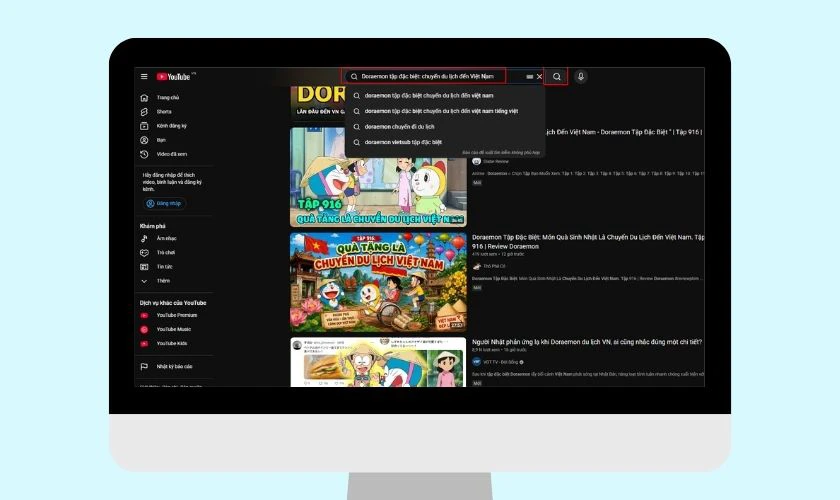Image resolution: width=840 pixels, height=500 pixels.
Task: Click the YouTube logo
Action: (x=174, y=77)
